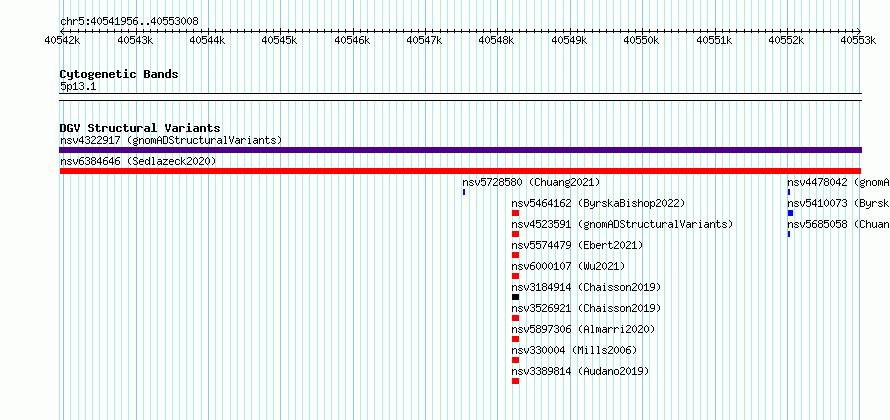Click blue marker under nsv4478042
Viewport: 890px width, 420px height.
pos(789,192)
